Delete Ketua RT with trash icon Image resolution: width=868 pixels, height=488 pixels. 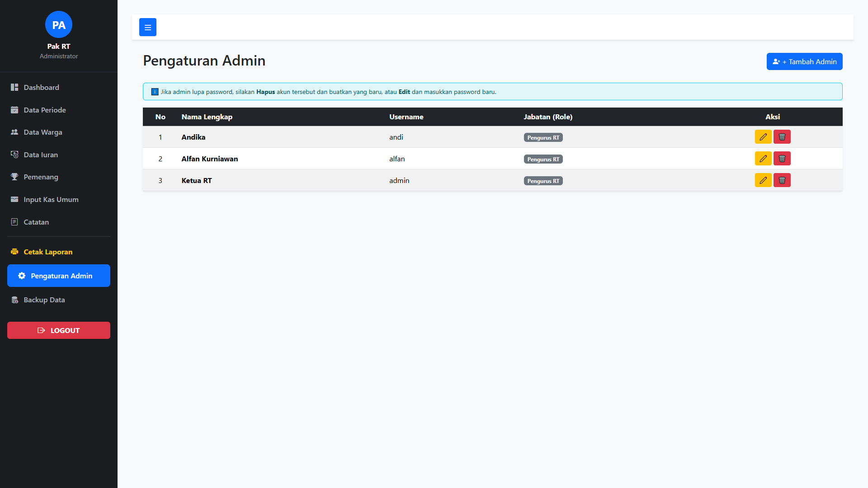tap(782, 180)
